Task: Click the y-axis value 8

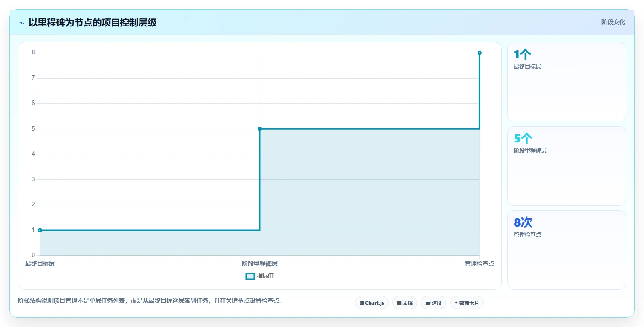Action: pos(33,53)
